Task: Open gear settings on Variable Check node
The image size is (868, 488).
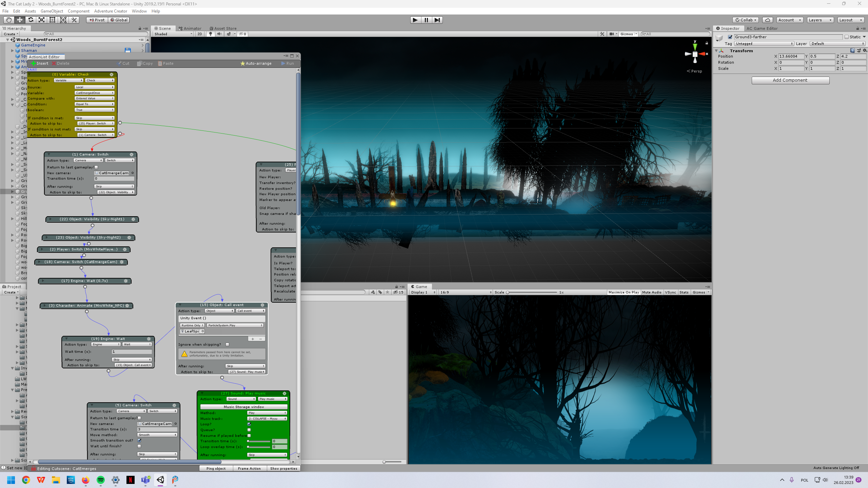Action: point(111,75)
